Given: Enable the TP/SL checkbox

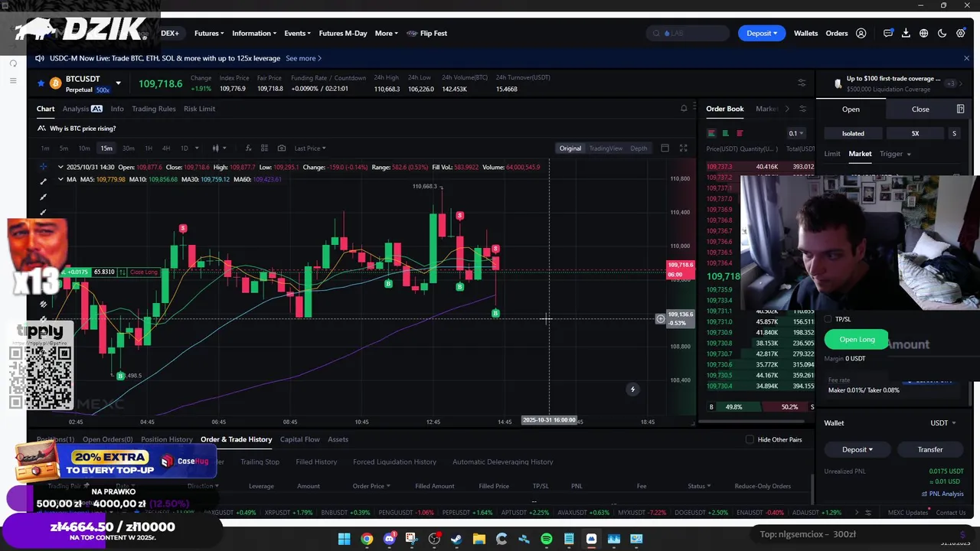Looking at the screenshot, I should tap(828, 319).
